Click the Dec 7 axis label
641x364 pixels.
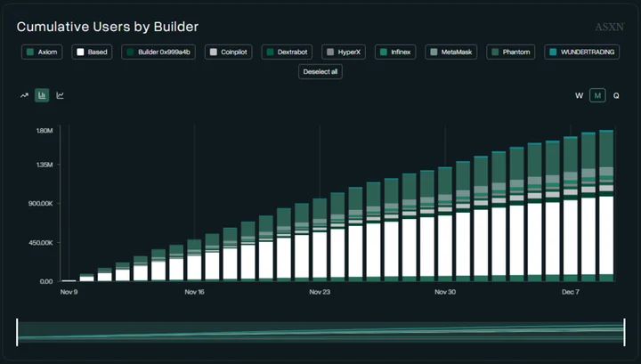(571, 292)
